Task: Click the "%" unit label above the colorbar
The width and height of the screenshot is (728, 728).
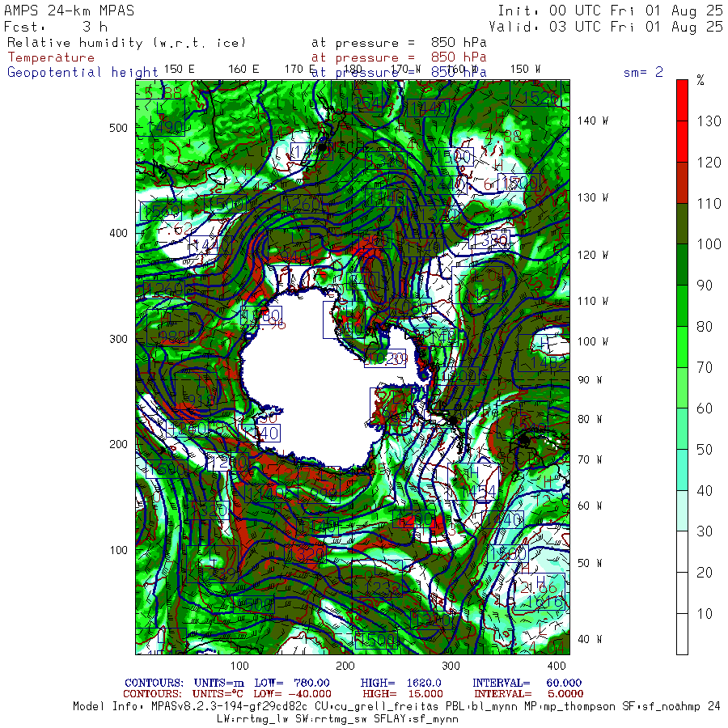Action: pyautogui.click(x=700, y=80)
